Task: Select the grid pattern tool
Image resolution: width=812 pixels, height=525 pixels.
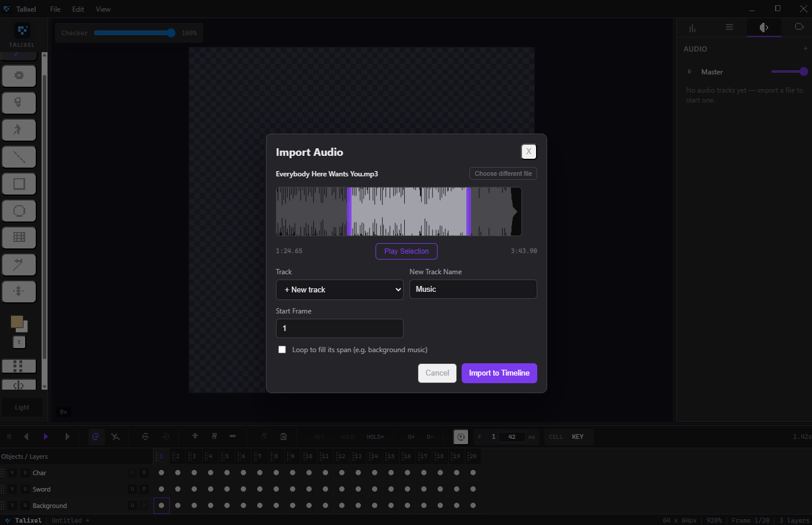Action: pyautogui.click(x=19, y=237)
